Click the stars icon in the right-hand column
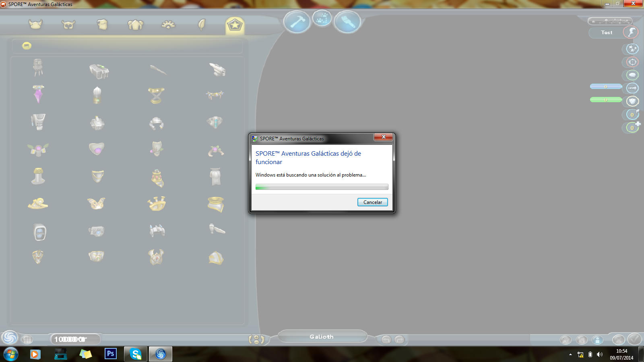644x362 pixels. (632, 49)
